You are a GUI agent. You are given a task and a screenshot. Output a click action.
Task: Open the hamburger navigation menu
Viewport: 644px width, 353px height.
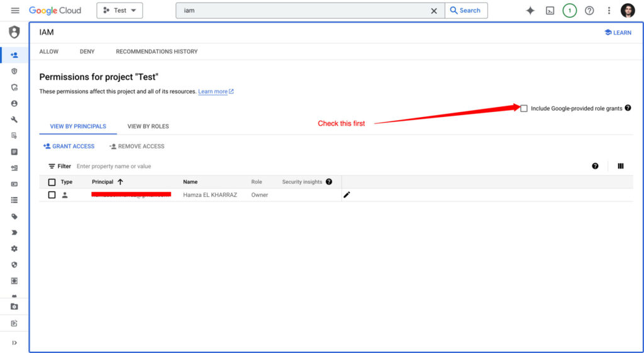(x=15, y=11)
